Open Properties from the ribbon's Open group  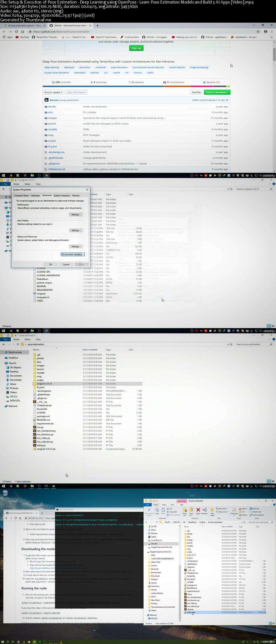click(234, 511)
